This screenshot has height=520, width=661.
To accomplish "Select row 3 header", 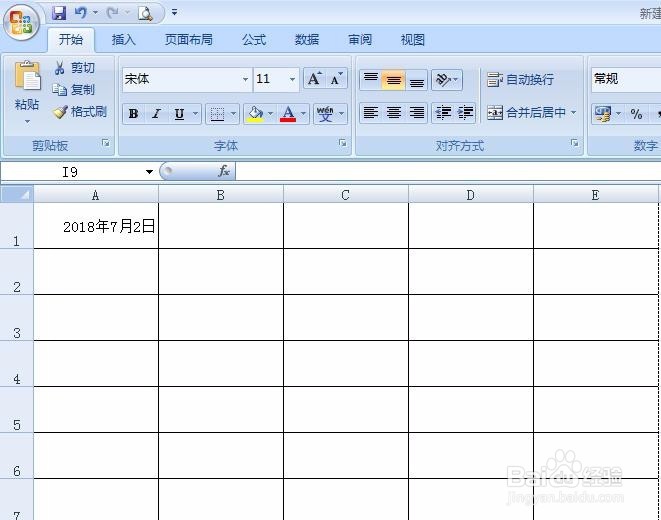I will (17, 318).
